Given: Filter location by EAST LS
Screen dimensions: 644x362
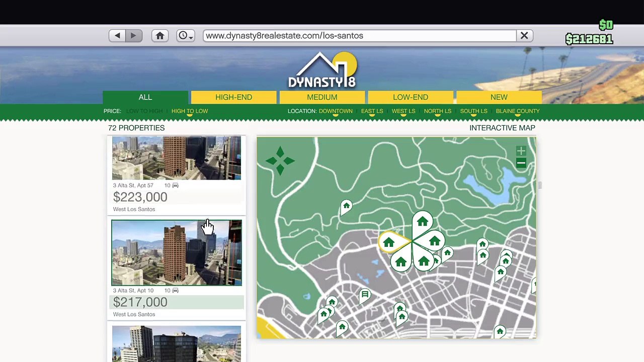Looking at the screenshot, I should pos(372,111).
